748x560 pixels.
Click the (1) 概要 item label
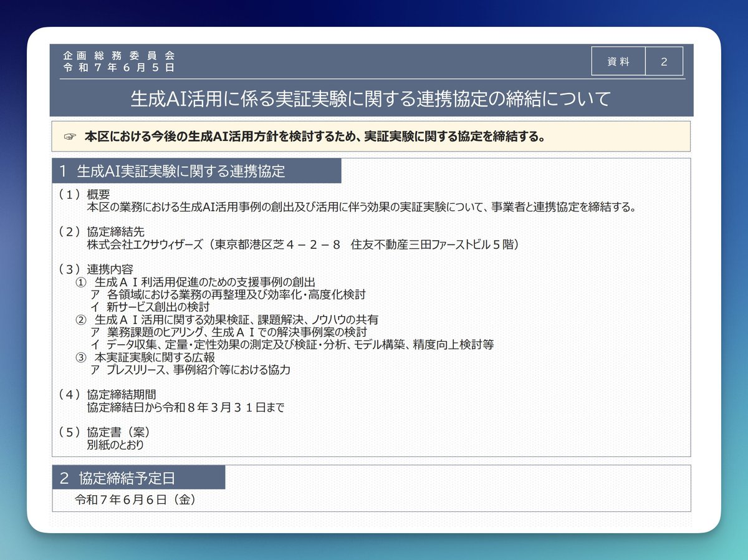click(x=85, y=195)
